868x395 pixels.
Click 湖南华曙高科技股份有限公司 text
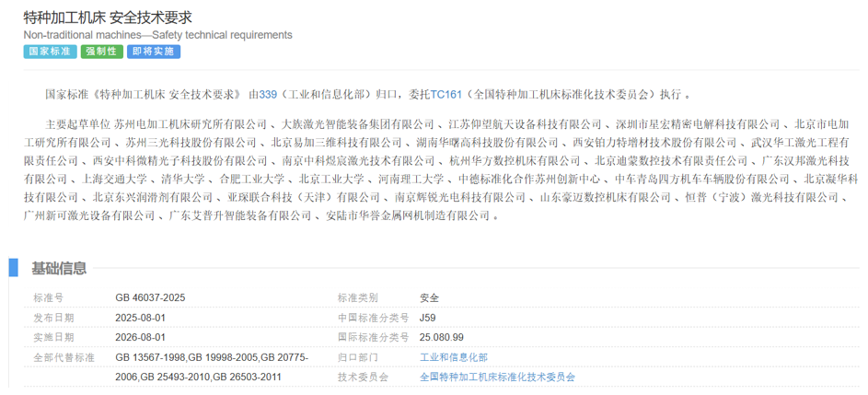(x=487, y=143)
